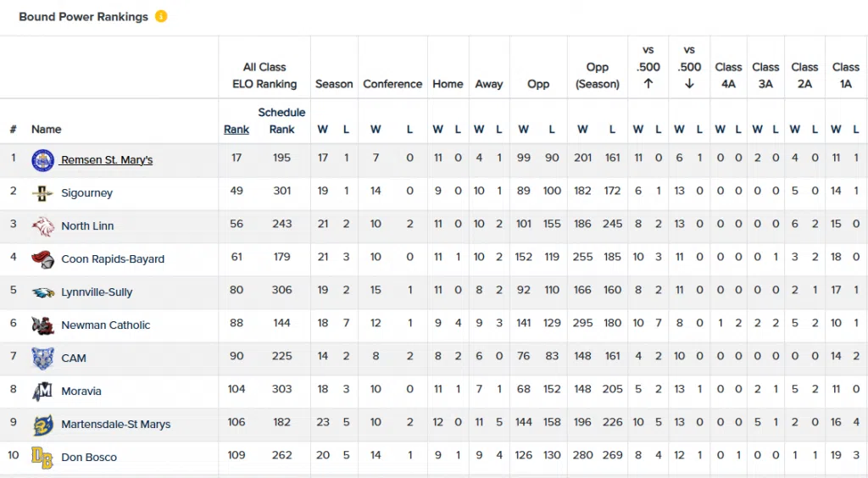Click the Don Bosco team logo
The image size is (868, 478).
(x=42, y=457)
